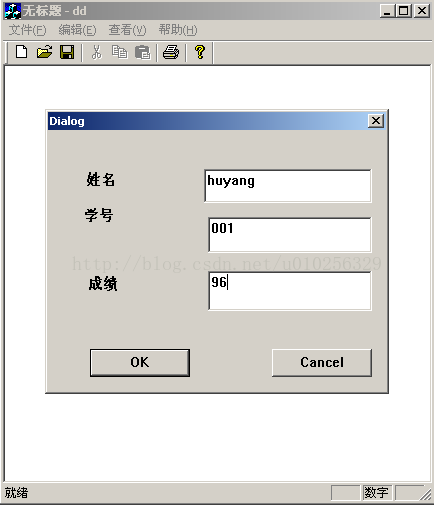Image resolution: width=434 pixels, height=506 pixels.
Task: Focus the 学号 field containing 001
Action: tap(290, 235)
